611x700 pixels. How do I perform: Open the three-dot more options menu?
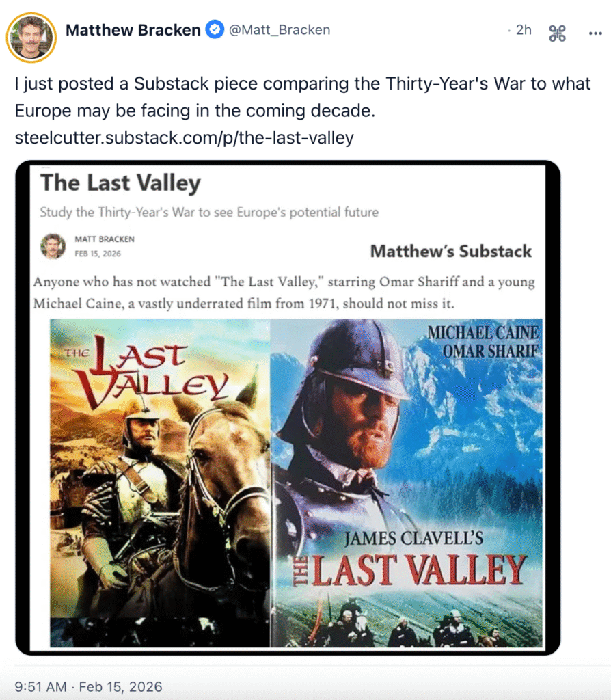click(x=595, y=33)
